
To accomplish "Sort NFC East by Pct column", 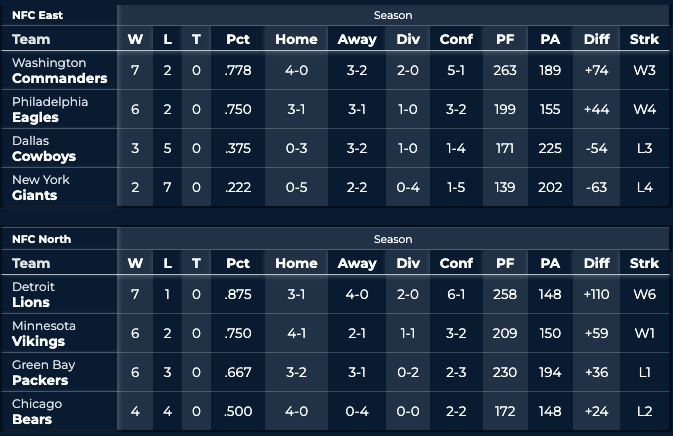I will (x=238, y=39).
